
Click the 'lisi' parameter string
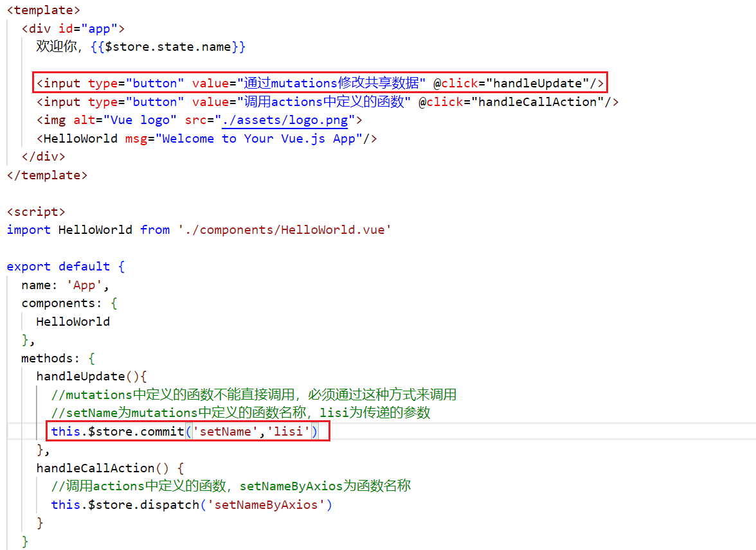[x=288, y=432]
